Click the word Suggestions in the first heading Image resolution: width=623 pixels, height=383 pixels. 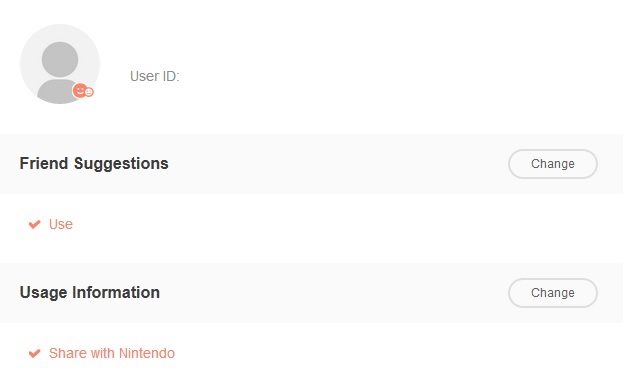[x=121, y=164]
